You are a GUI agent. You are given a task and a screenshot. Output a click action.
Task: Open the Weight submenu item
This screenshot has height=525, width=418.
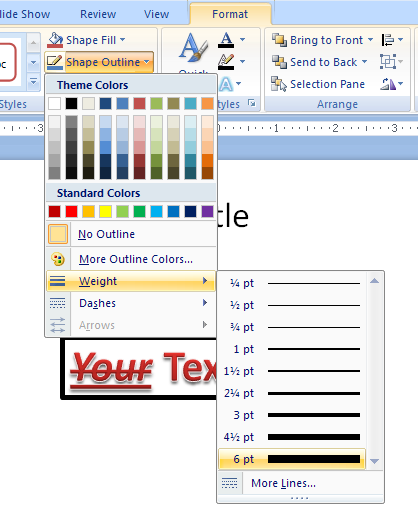coord(131,281)
